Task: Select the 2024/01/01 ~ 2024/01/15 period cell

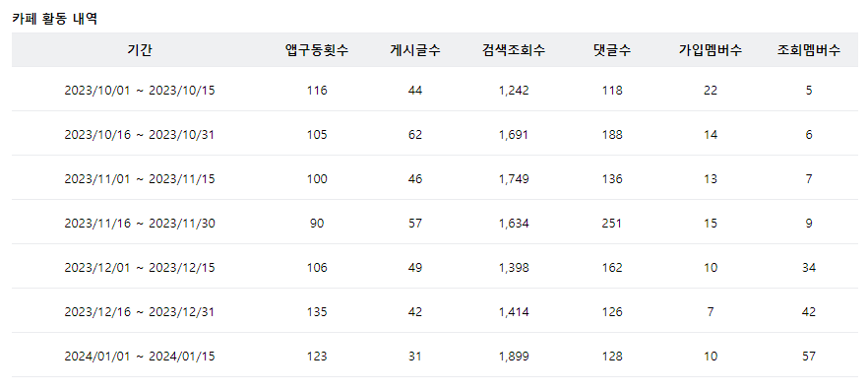Action: point(140,357)
